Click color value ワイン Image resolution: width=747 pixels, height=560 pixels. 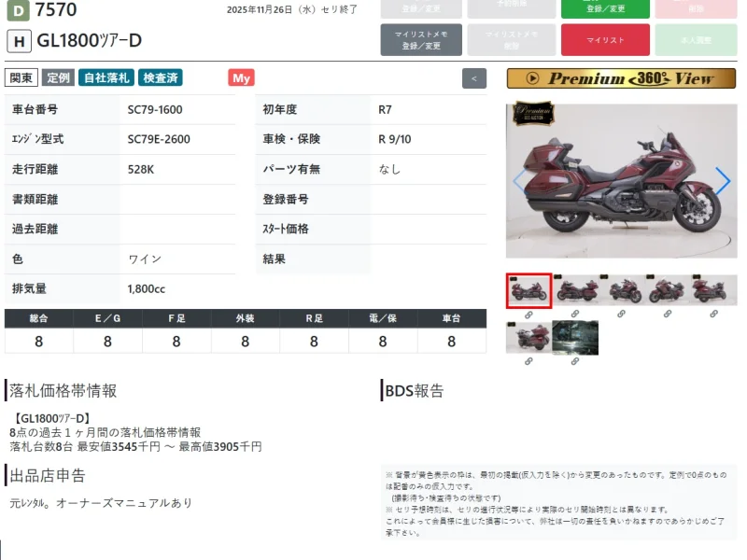point(145,259)
